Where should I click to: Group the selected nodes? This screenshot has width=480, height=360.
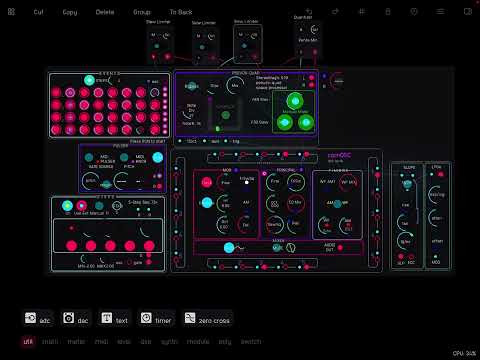point(142,12)
